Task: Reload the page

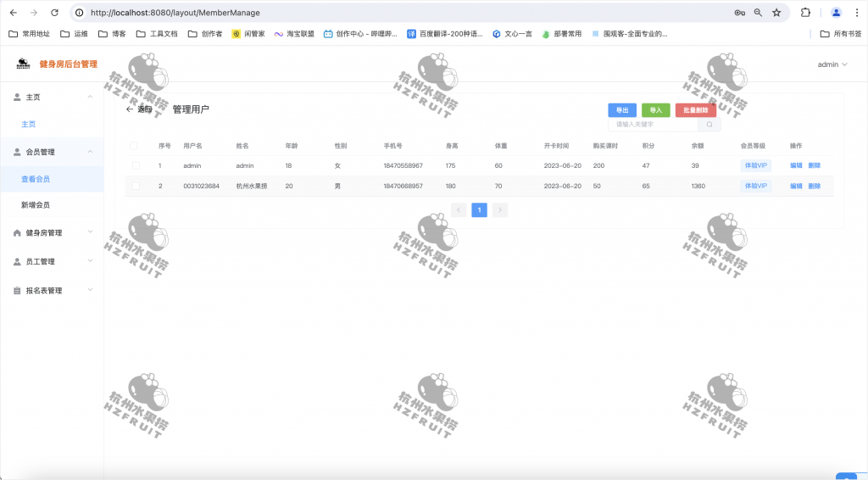Action: coord(54,12)
